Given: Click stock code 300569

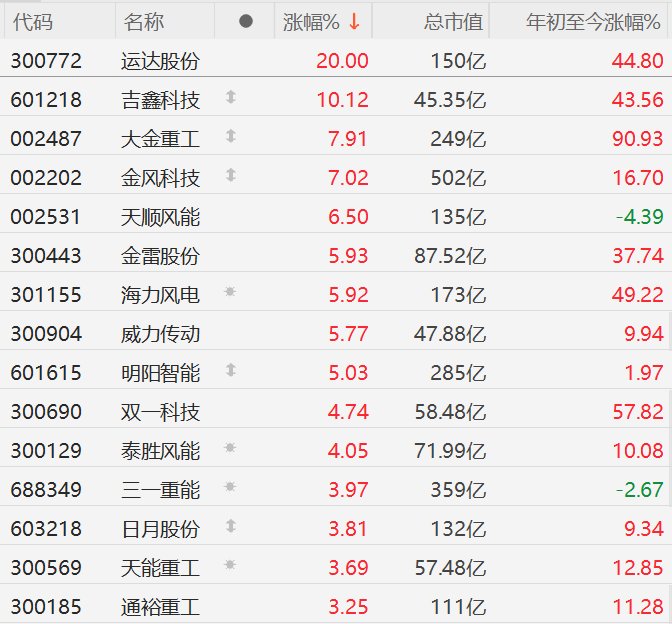Looking at the screenshot, I should (x=46, y=568).
